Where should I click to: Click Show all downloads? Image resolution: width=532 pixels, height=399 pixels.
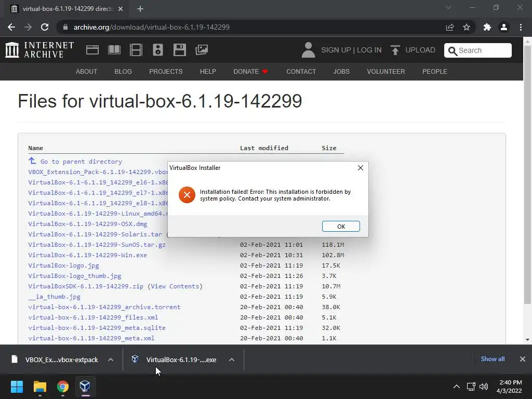(493, 359)
